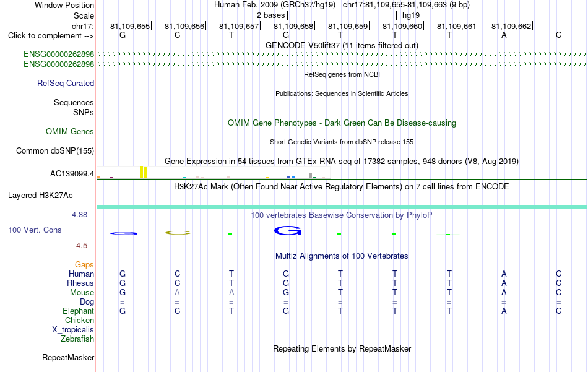Screen dimensions: 588x372
Task: Click the 'RefSeq genes from NCBI' title
Action: (342, 75)
